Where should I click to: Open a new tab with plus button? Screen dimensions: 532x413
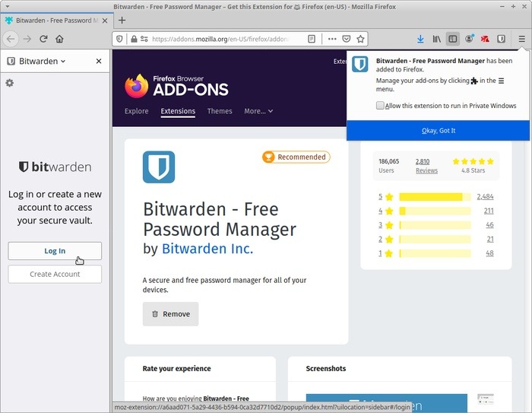tap(122, 21)
